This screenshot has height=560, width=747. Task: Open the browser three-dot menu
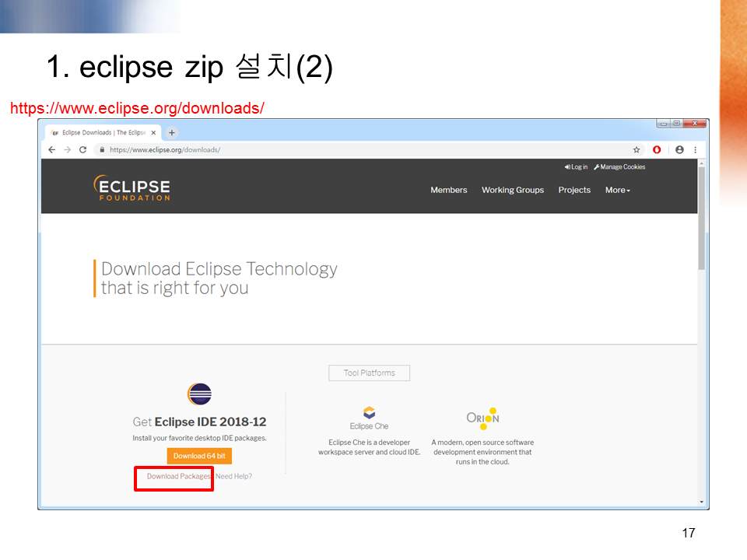(695, 149)
